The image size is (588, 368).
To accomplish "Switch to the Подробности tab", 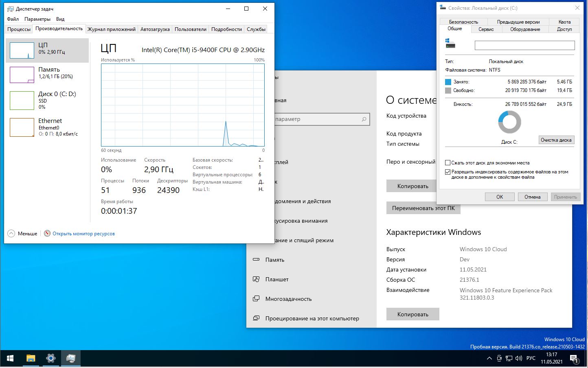I will coord(226,29).
